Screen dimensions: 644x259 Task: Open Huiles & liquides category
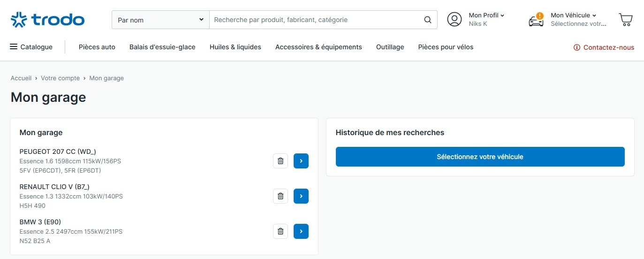tap(235, 47)
